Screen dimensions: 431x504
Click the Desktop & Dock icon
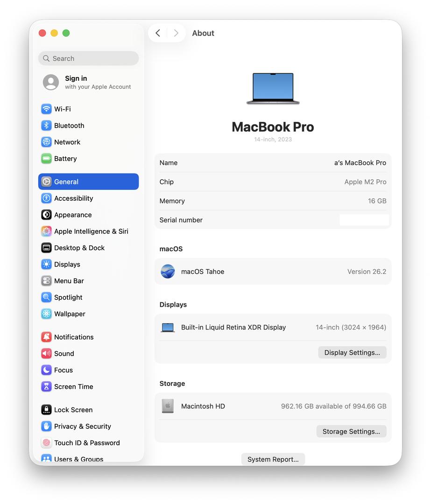click(46, 248)
